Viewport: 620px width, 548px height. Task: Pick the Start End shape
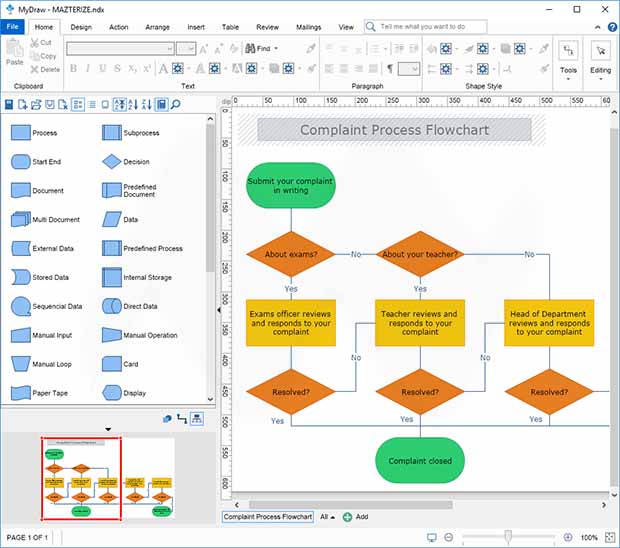click(x=36, y=162)
